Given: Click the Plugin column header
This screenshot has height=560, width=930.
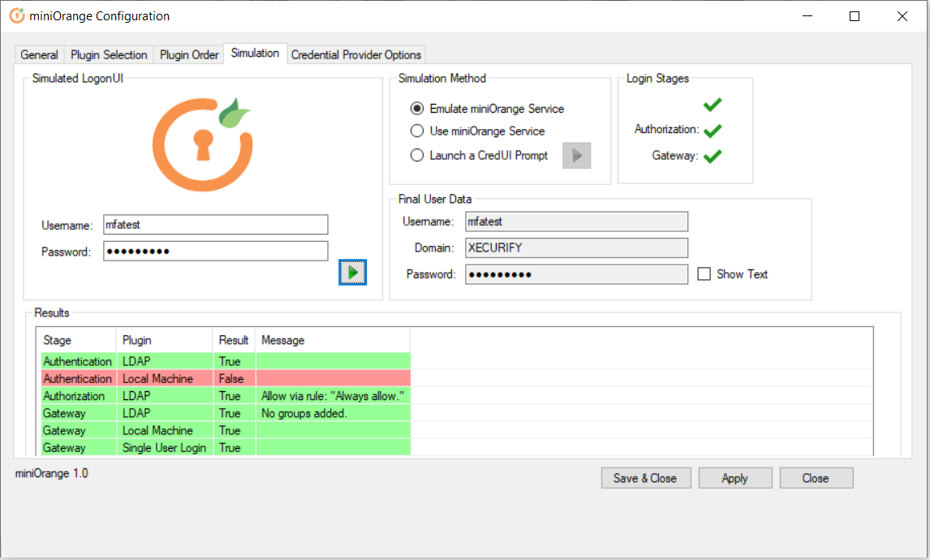Looking at the screenshot, I should [164, 341].
